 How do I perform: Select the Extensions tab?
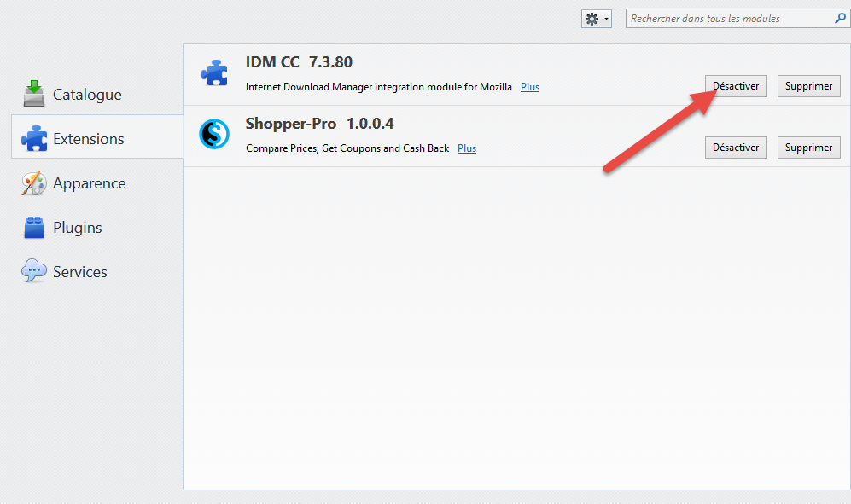pyautogui.click(x=97, y=136)
